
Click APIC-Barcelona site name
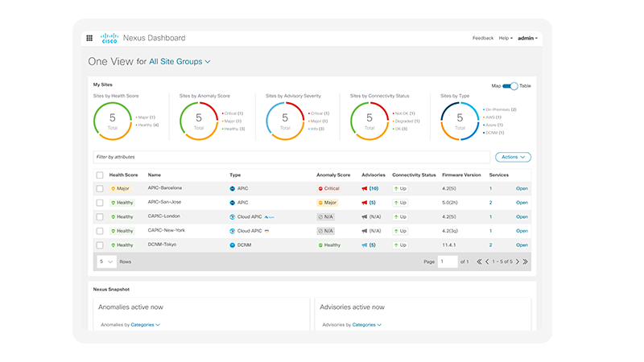point(165,188)
